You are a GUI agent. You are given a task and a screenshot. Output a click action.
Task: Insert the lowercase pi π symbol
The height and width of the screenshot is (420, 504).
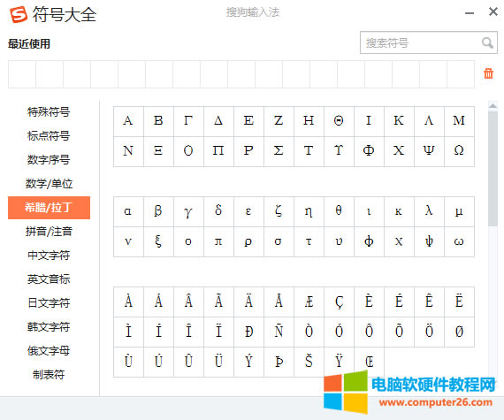[x=218, y=241]
